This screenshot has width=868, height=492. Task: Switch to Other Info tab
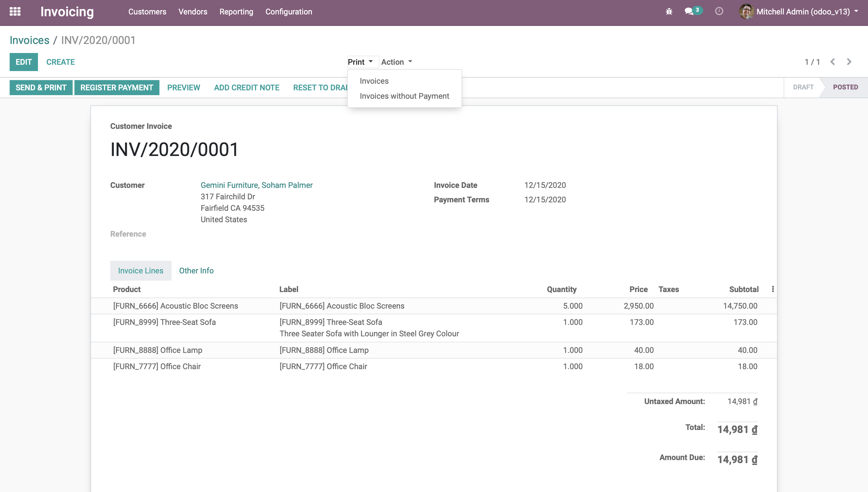196,270
